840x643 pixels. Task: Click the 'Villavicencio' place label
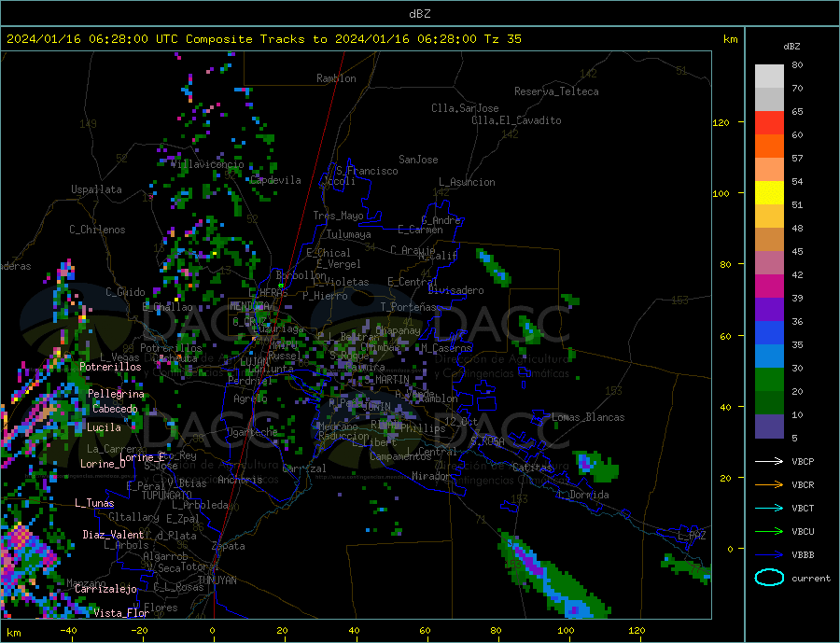pos(207,164)
